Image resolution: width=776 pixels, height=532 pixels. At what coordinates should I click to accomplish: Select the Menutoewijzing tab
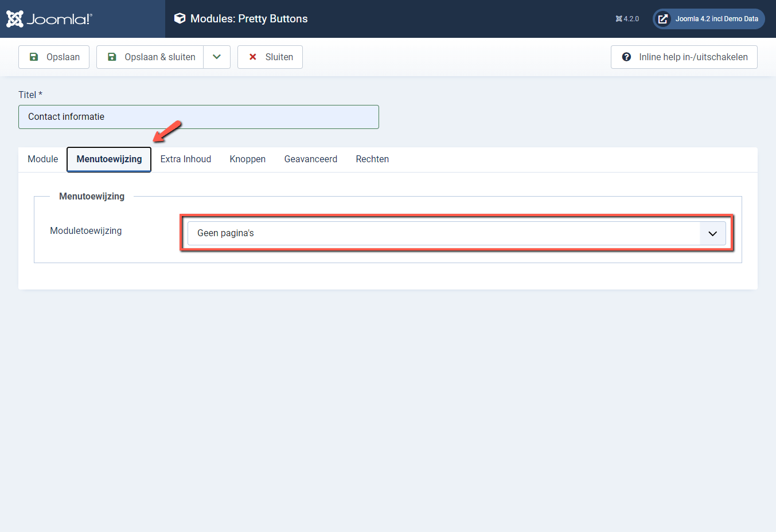(108, 159)
